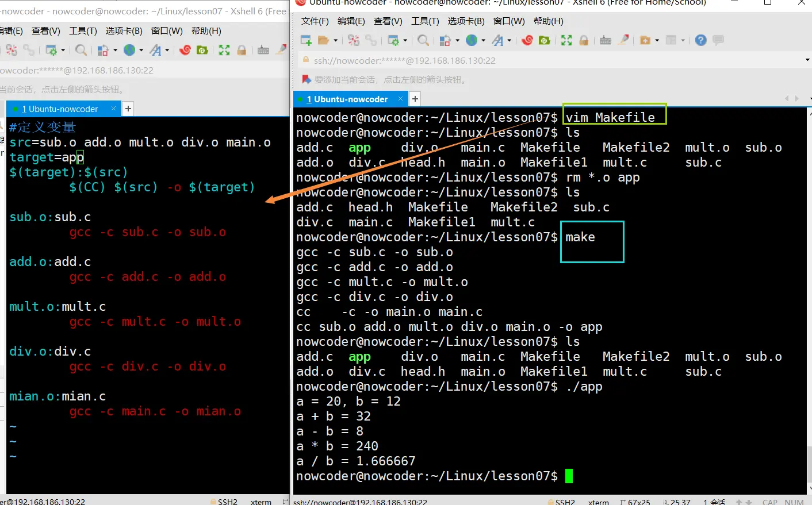812x505 pixels.
Task: Expand the Color Scheme dropdown arrow in right window
Action: point(457,40)
